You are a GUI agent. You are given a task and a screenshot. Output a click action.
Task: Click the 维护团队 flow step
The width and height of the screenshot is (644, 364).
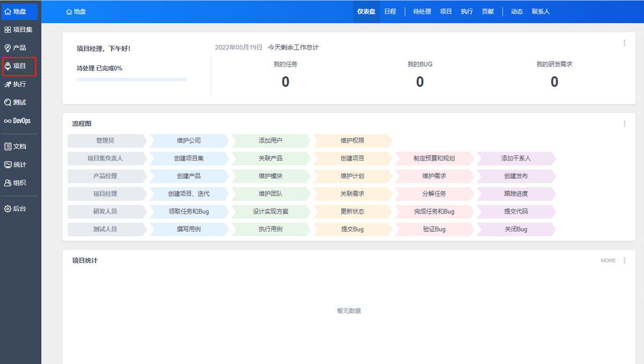pos(270,194)
